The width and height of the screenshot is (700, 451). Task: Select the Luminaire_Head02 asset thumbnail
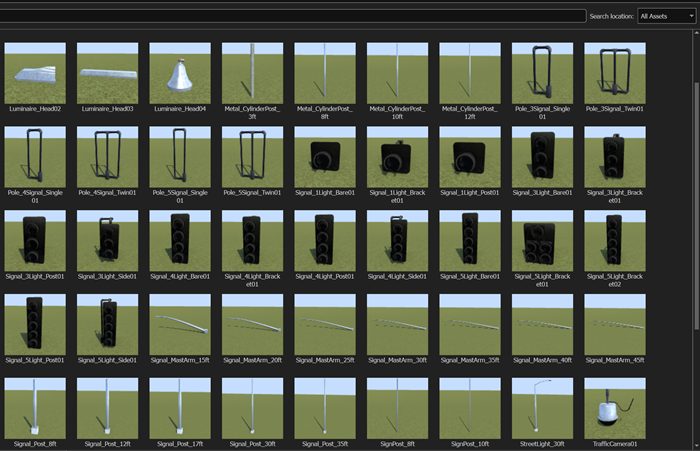[35, 73]
